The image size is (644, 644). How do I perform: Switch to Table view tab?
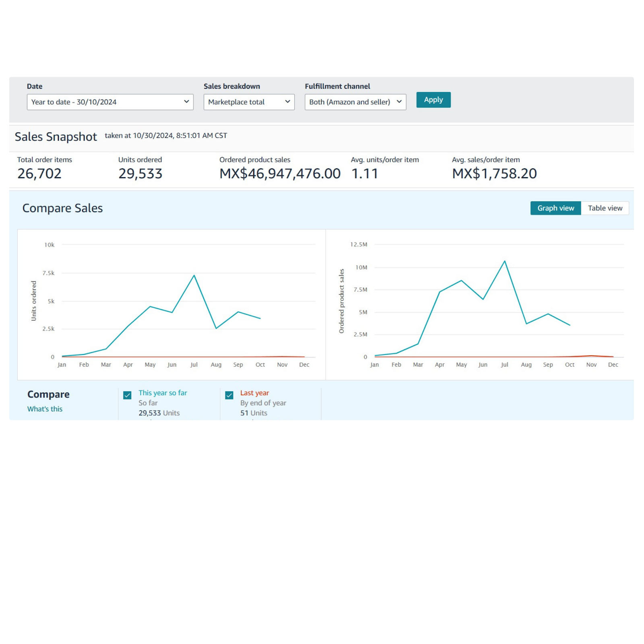(x=605, y=208)
